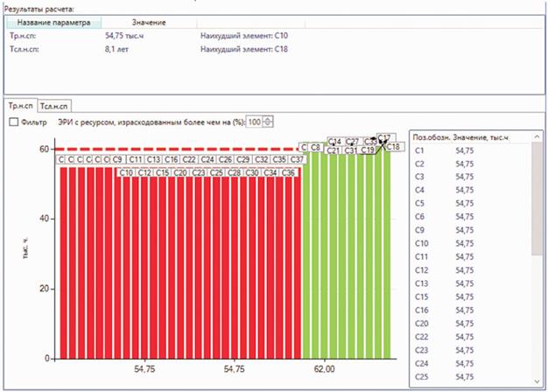The width and height of the screenshot is (548, 392).
Task: Click the percentage input field showing 100
Action: coord(254,122)
